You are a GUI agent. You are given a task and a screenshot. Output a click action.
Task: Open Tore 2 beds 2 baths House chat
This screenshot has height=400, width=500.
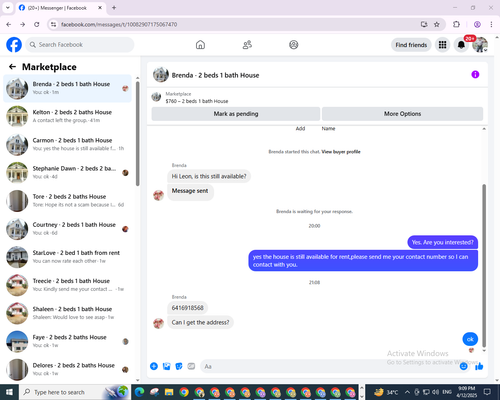68,200
